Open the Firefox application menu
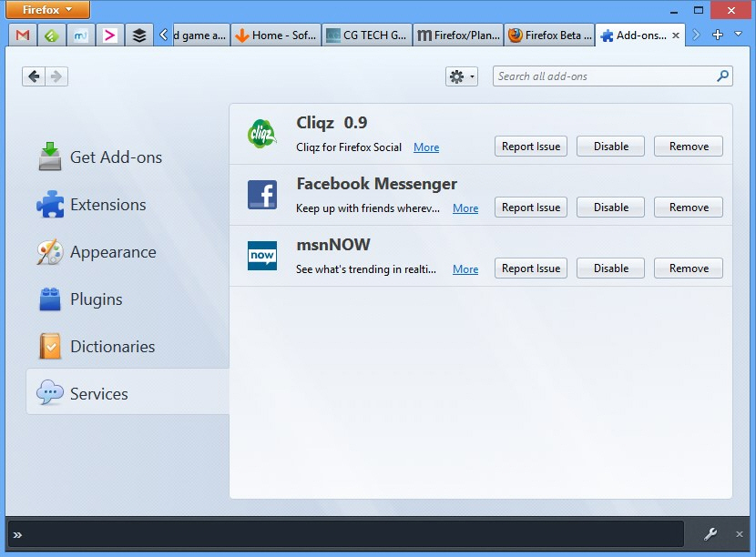Screen dimensions: 756x557 47,10
